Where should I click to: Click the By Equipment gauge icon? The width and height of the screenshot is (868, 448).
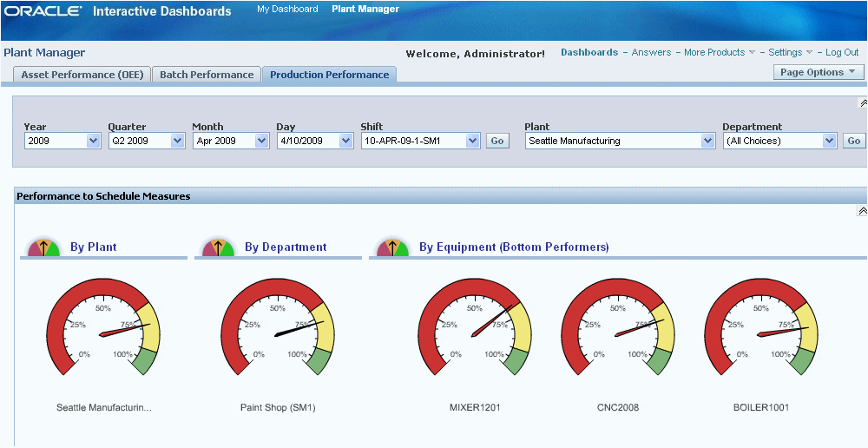click(x=392, y=247)
